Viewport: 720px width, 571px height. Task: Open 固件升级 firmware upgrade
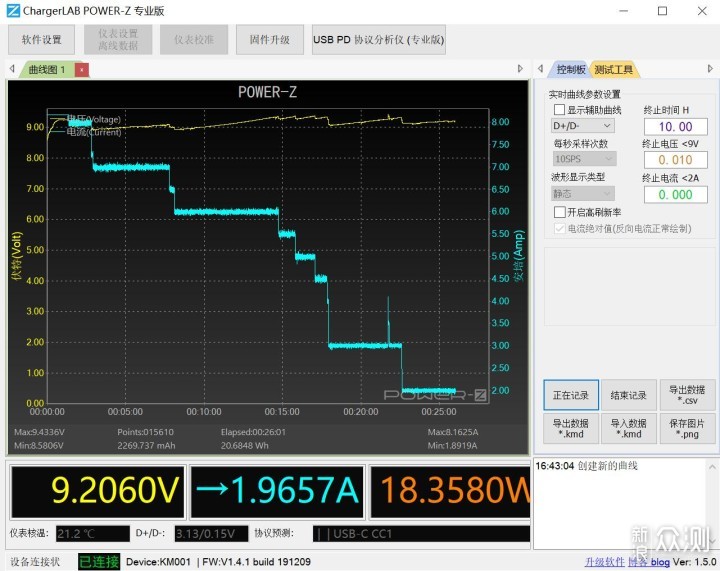(x=270, y=39)
